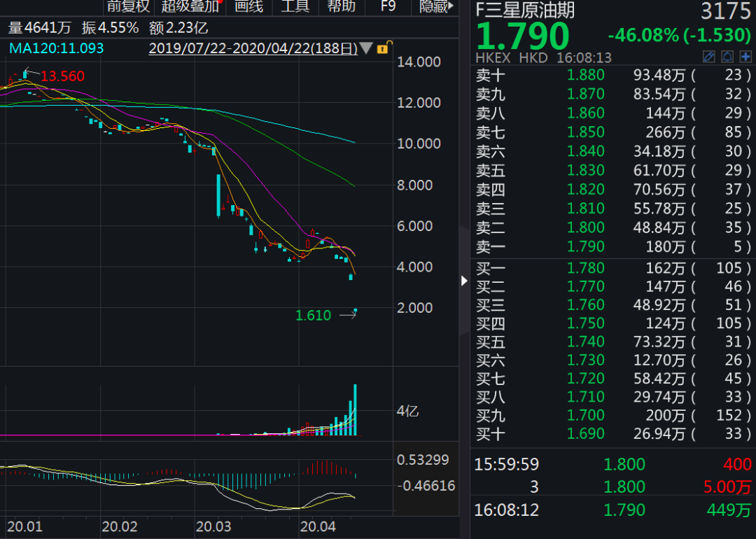Image resolution: width=756 pixels, height=539 pixels.
Task: Select the 卖六 ask row at 1.840
Action: pyautogui.click(x=612, y=151)
